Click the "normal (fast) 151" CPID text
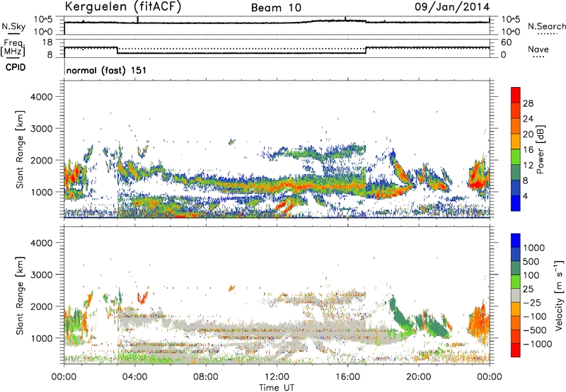 pos(107,70)
